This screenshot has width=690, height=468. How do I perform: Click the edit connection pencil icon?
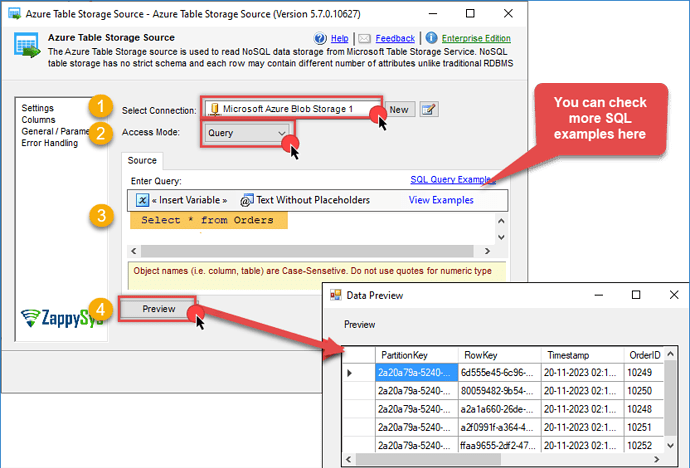pos(429,110)
